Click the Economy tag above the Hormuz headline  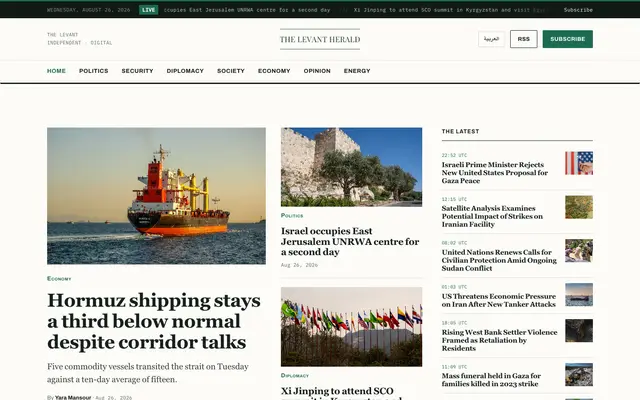coord(59,279)
